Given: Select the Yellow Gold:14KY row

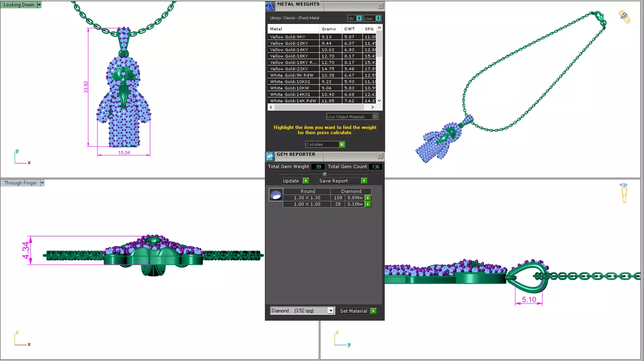Looking at the screenshot, I should click(322, 50).
